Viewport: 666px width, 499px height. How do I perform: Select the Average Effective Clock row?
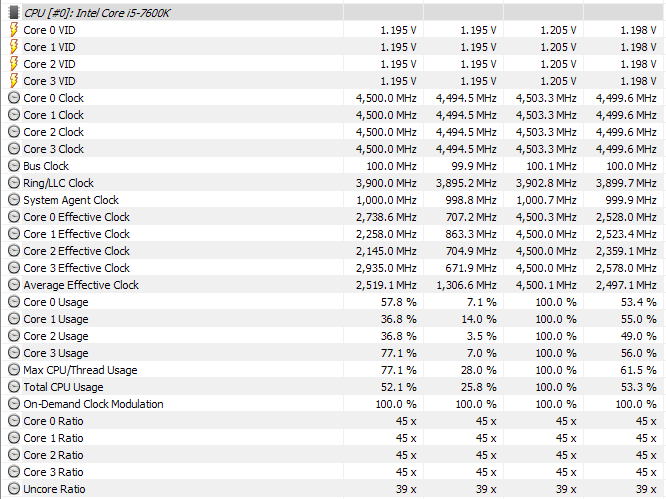(x=333, y=285)
